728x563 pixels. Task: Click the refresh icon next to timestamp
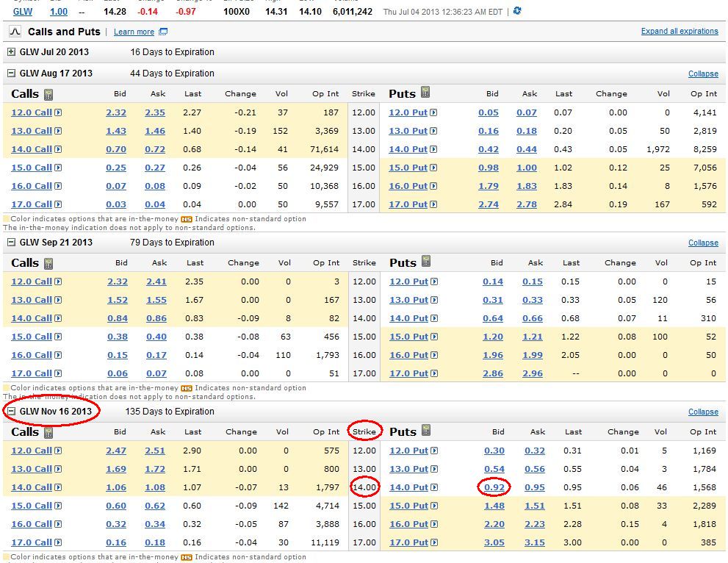(x=517, y=11)
